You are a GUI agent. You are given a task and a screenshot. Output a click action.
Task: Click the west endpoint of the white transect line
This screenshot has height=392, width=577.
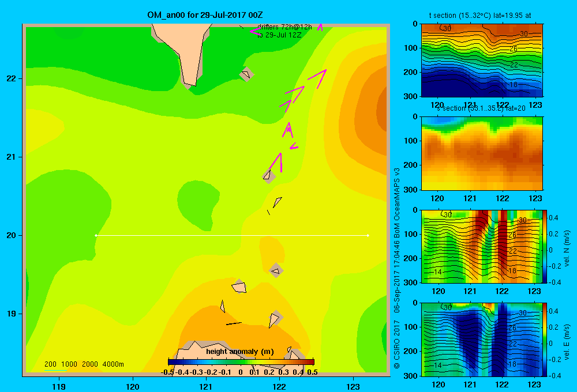click(x=96, y=235)
